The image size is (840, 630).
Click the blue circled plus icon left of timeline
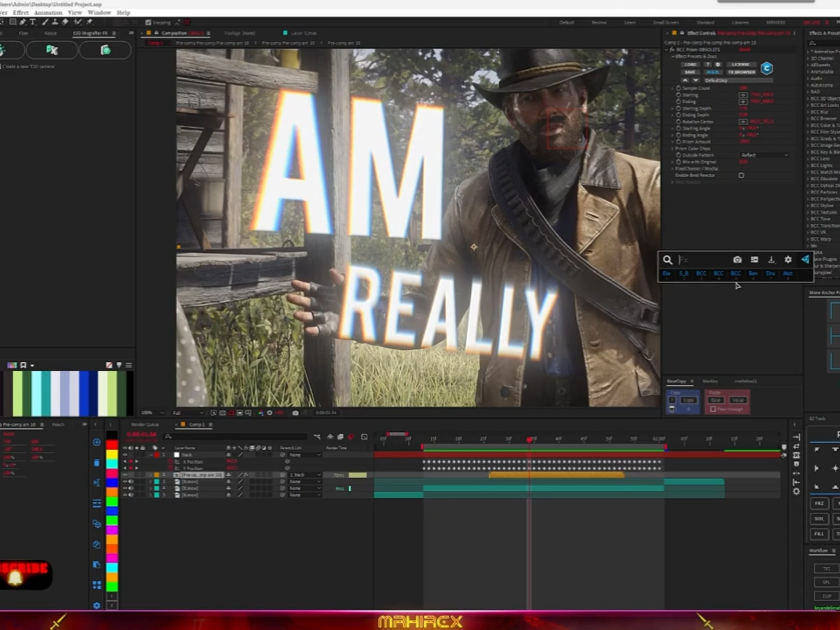pos(97,442)
